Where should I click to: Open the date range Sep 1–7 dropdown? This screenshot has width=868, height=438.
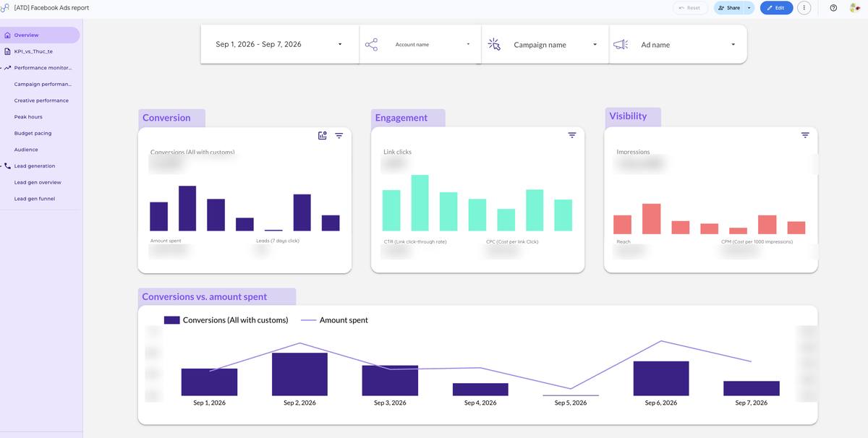point(280,44)
